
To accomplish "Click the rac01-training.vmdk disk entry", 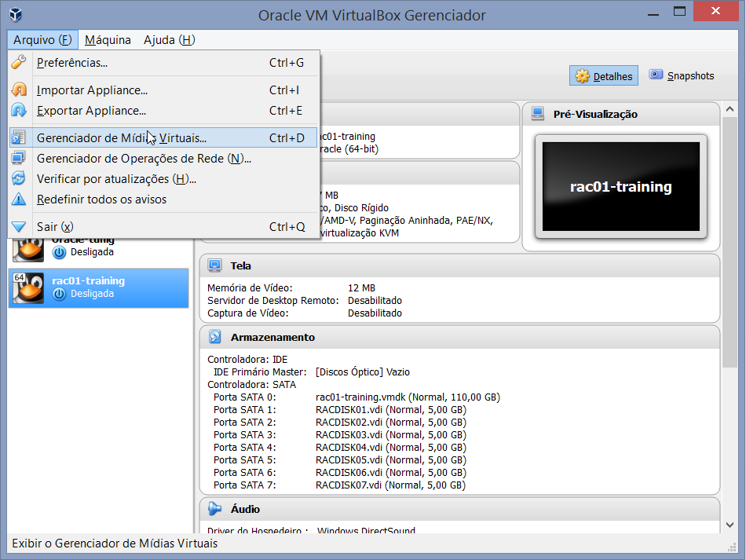I will click(408, 397).
